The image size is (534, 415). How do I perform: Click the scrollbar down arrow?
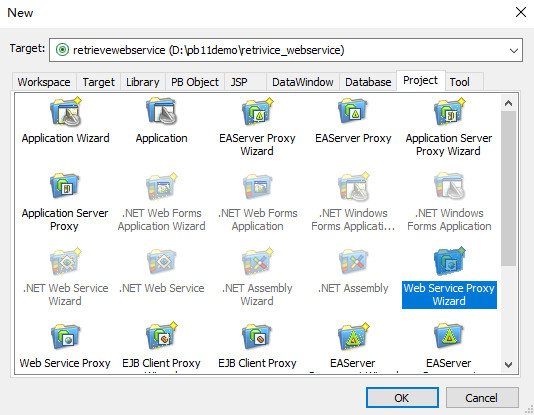tap(508, 365)
